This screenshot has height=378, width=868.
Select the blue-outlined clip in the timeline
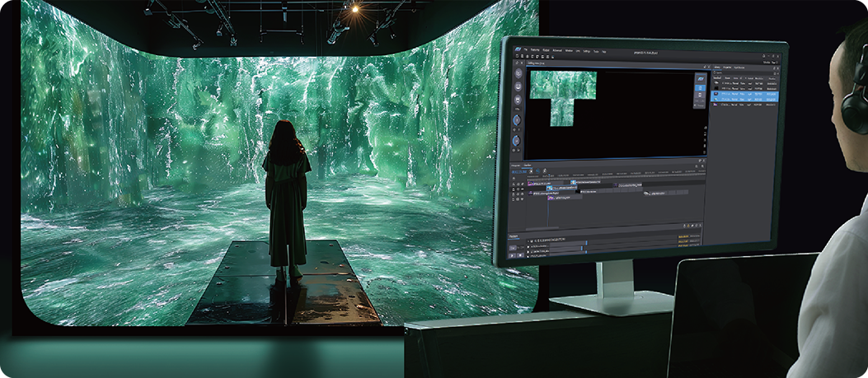(562, 188)
